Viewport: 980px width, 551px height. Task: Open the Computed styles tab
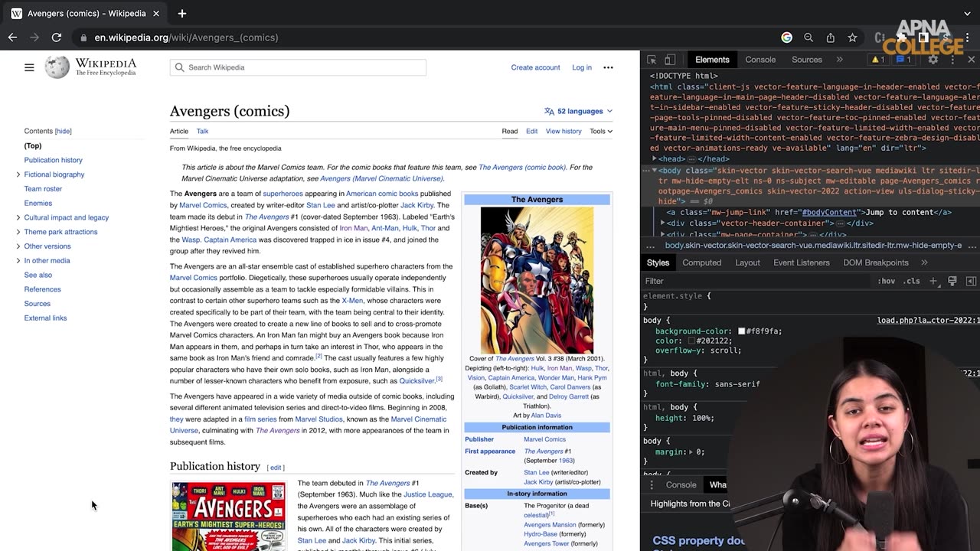coord(701,262)
